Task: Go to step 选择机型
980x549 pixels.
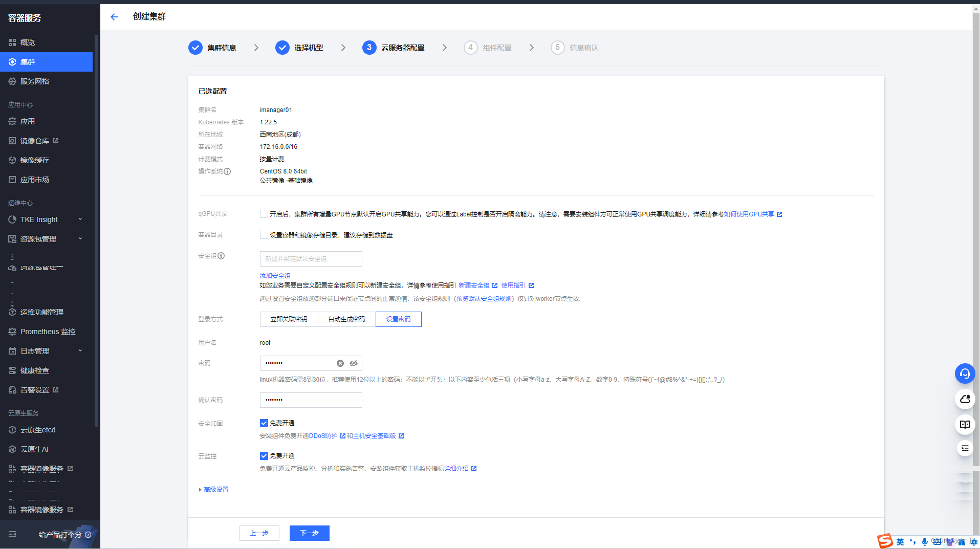Action: coord(299,48)
